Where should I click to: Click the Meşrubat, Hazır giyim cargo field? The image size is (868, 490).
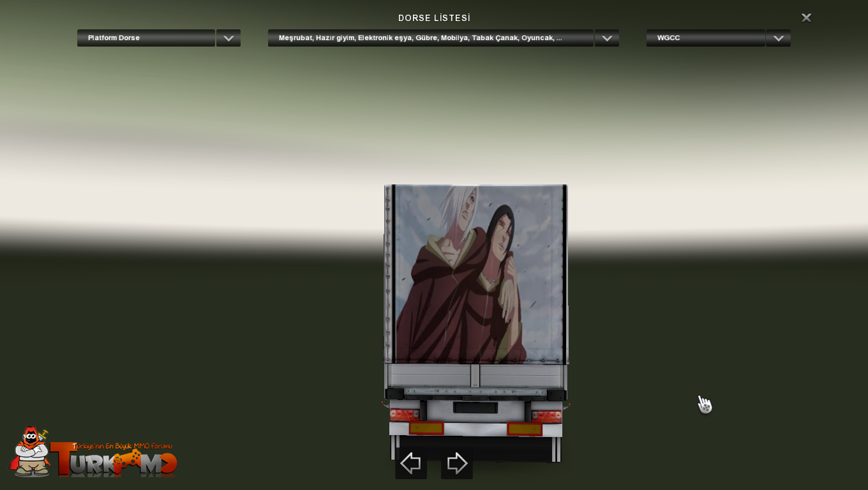(x=431, y=38)
